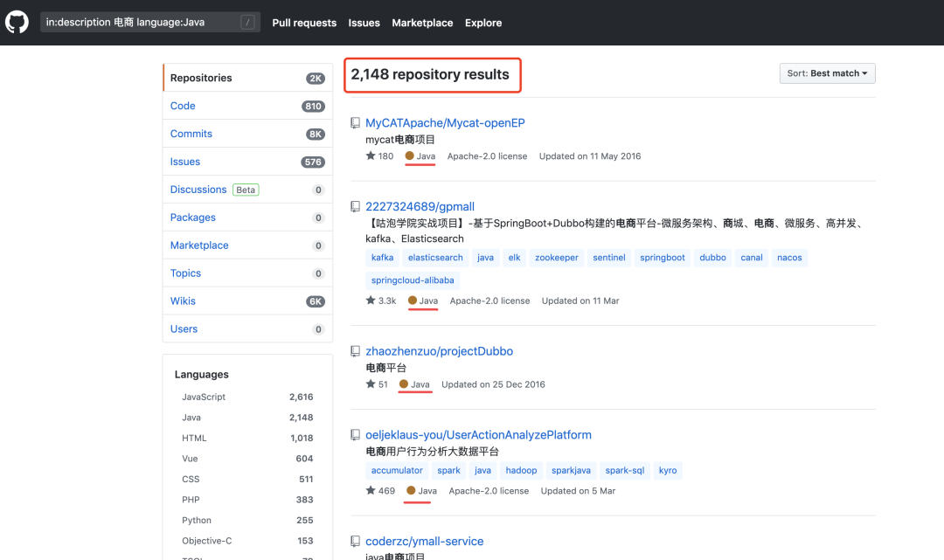The image size is (944, 560).
Task: Click the search field with in:description query
Action: tap(150, 22)
